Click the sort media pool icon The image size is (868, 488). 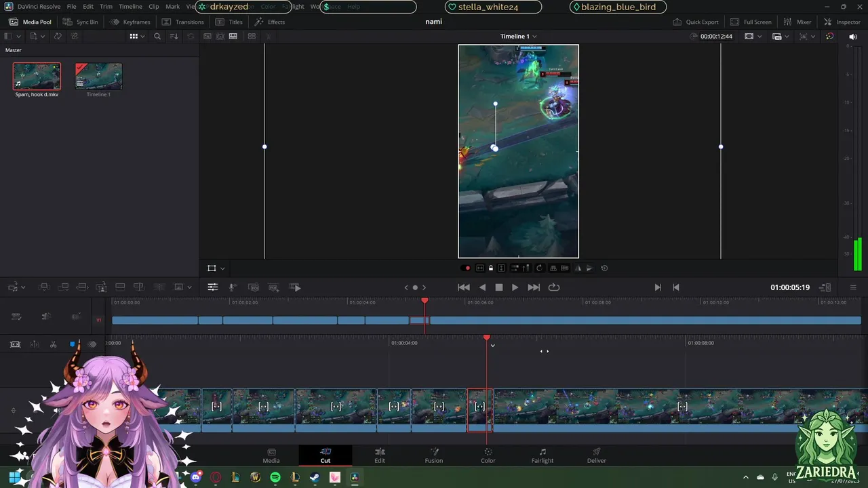[174, 36]
